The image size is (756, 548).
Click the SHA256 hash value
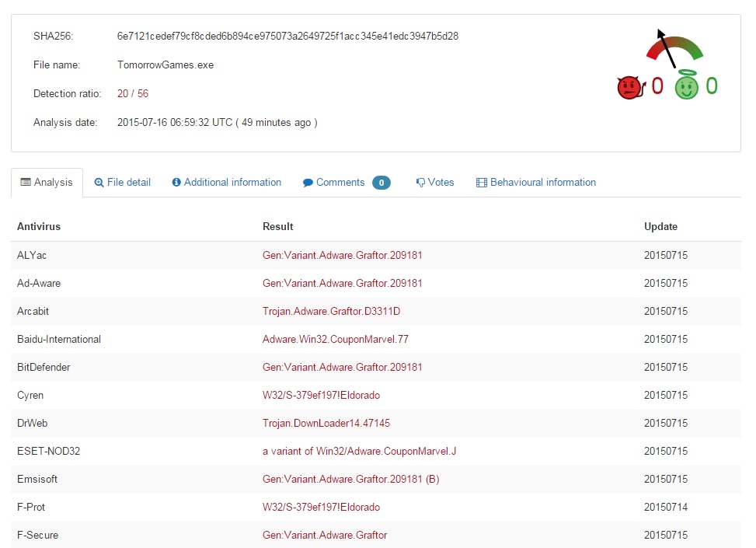(287, 37)
